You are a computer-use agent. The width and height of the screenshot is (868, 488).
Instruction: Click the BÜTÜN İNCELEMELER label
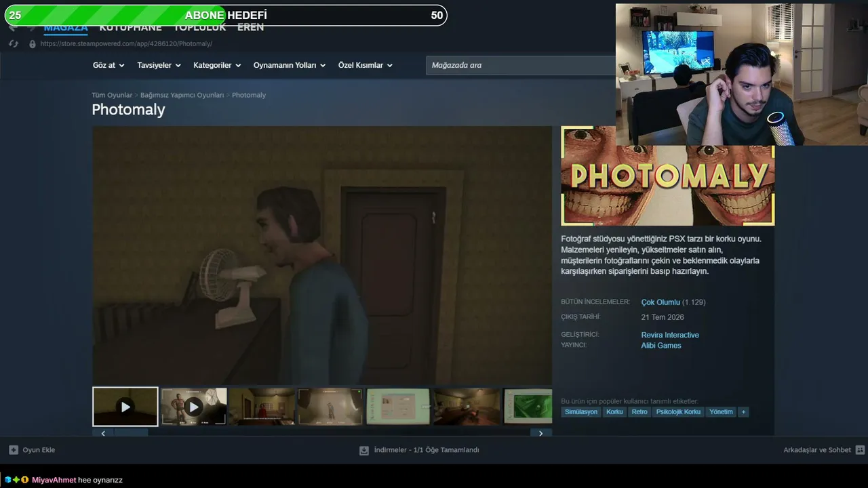[595, 302]
